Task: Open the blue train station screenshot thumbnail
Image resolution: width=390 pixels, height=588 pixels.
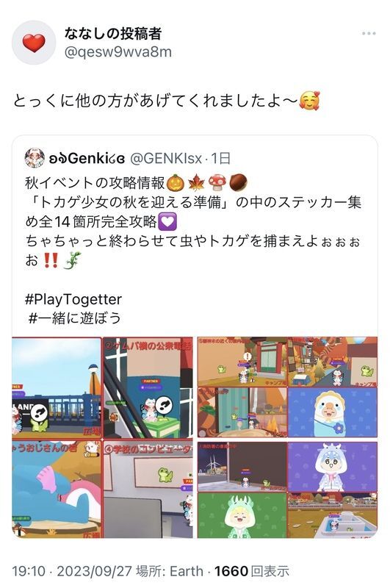Action: point(57,388)
